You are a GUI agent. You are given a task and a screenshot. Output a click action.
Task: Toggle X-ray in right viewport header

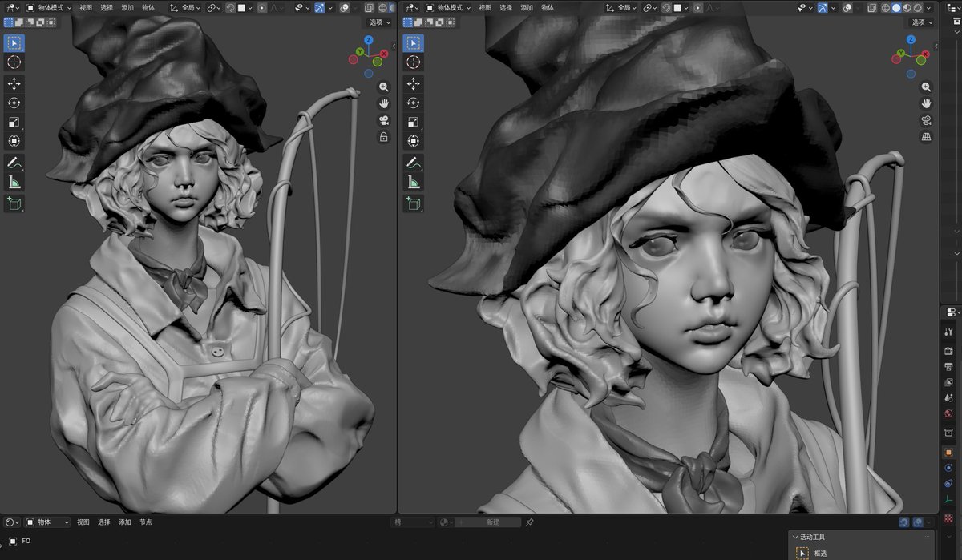click(x=872, y=7)
